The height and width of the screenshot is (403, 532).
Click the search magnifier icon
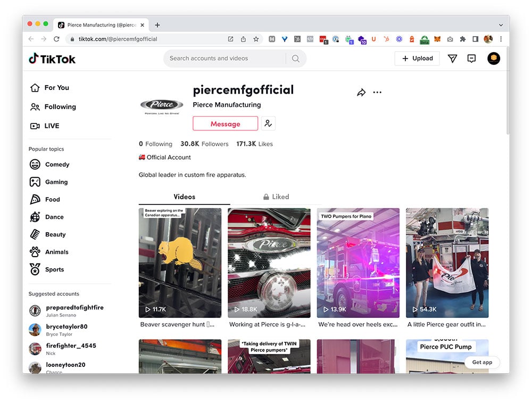(x=295, y=59)
